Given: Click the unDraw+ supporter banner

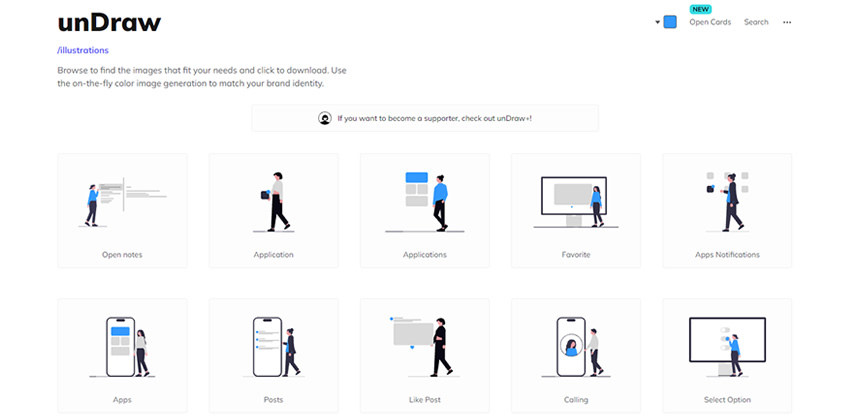Looking at the screenshot, I should (425, 118).
